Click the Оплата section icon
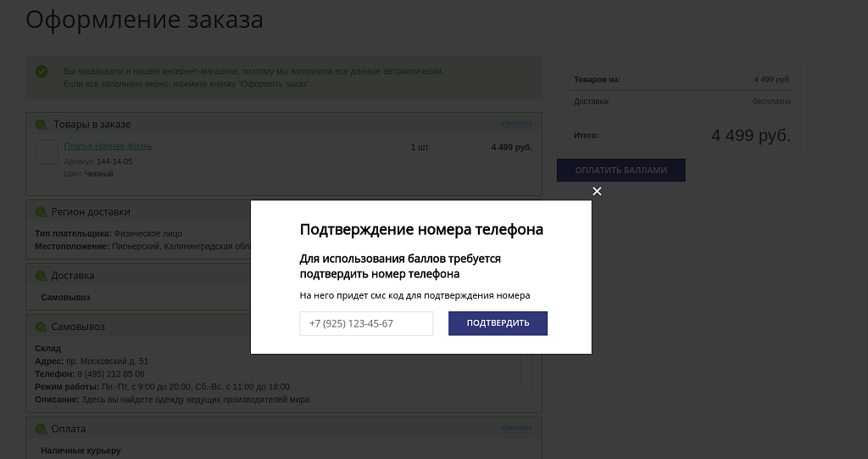The image size is (868, 459). point(41,429)
